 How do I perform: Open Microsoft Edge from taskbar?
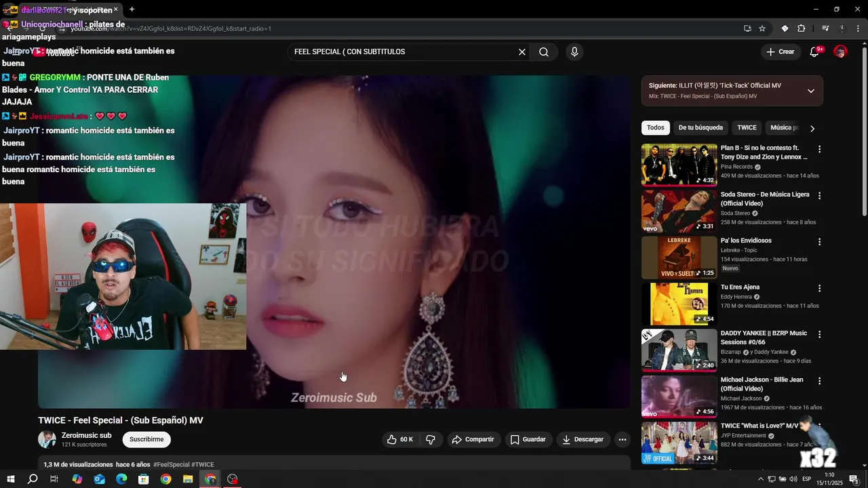121,479
